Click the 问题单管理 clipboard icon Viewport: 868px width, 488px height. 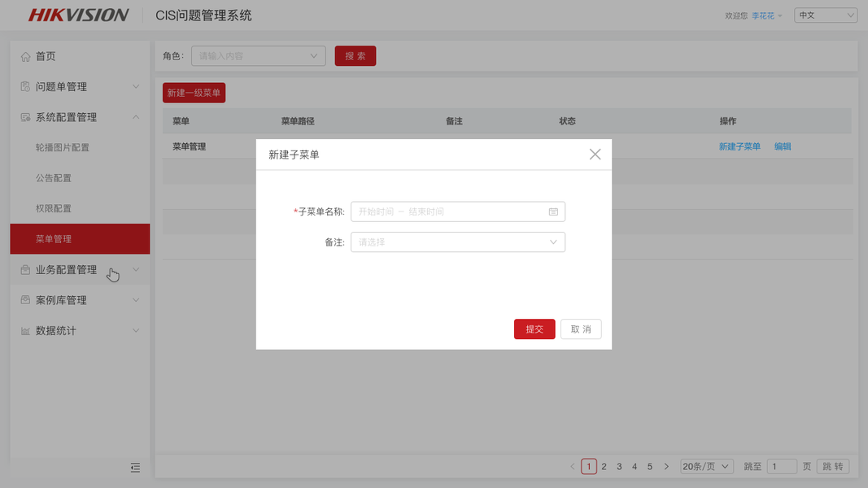tap(25, 87)
